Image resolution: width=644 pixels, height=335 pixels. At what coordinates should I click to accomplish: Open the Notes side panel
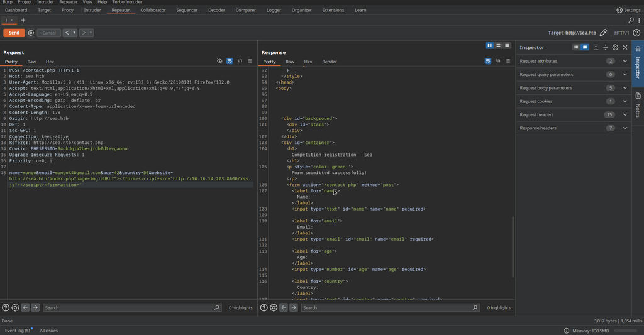click(x=637, y=105)
